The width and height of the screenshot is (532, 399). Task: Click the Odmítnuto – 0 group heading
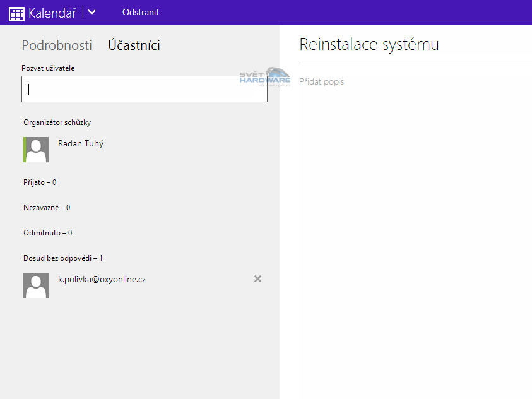click(47, 233)
